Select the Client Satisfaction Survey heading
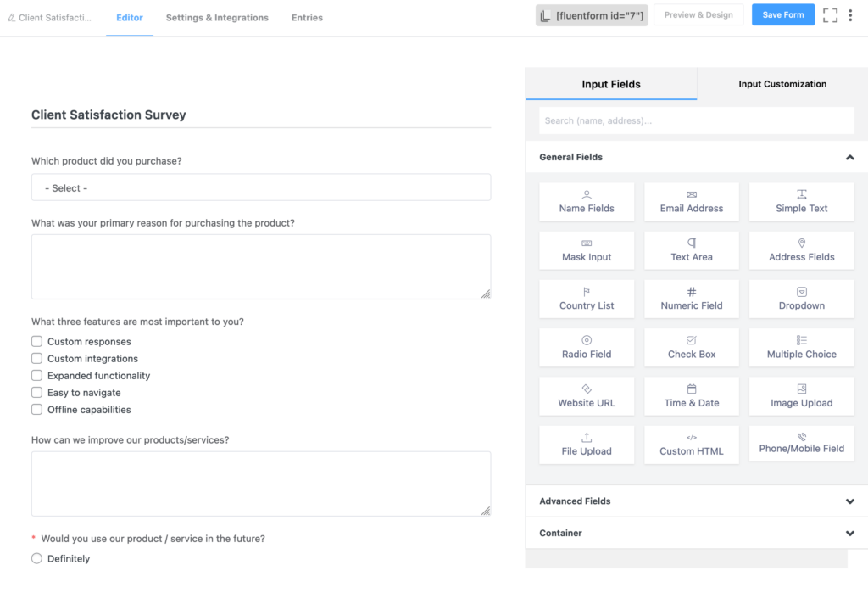 (108, 115)
